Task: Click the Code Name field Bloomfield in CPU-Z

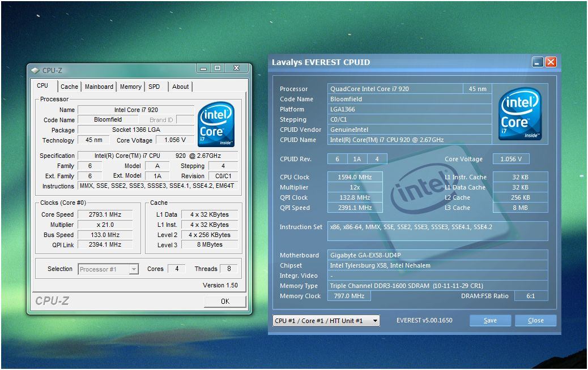Action: (x=108, y=119)
